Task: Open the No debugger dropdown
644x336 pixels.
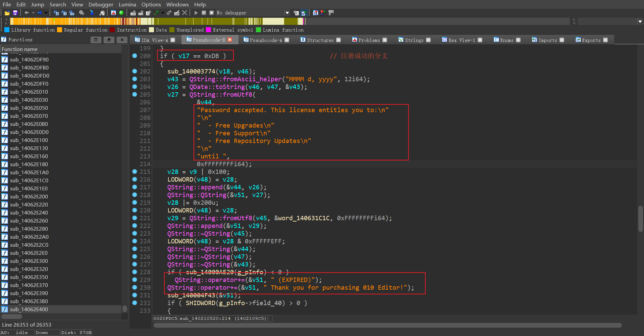Action: pos(287,13)
